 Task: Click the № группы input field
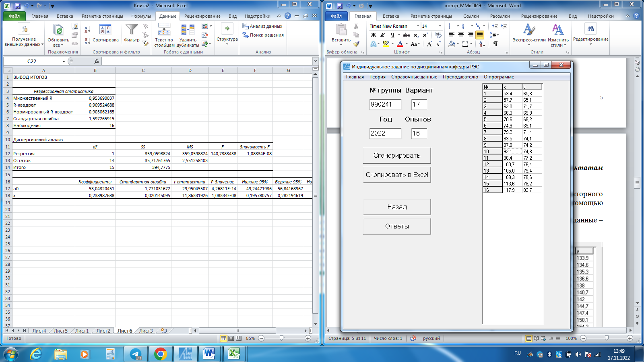386,104
